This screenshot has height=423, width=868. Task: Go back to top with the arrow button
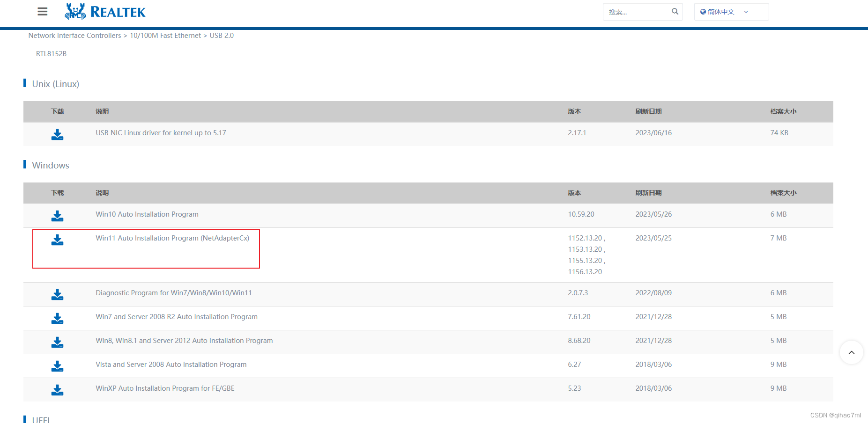[x=851, y=352]
